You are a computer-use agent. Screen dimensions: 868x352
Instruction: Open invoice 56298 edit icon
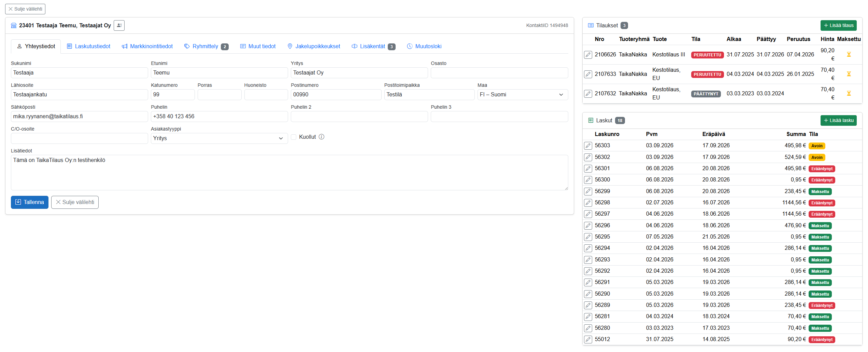(x=588, y=203)
